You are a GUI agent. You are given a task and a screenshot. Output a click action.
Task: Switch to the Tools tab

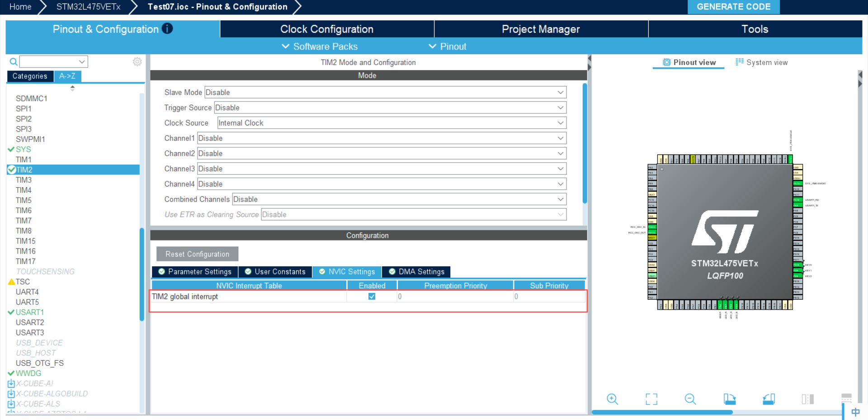[x=755, y=29]
